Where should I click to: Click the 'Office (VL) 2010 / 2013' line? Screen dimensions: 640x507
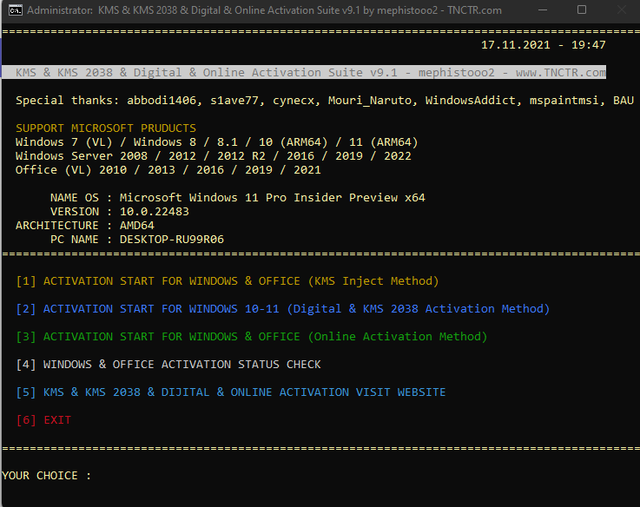coord(168,170)
